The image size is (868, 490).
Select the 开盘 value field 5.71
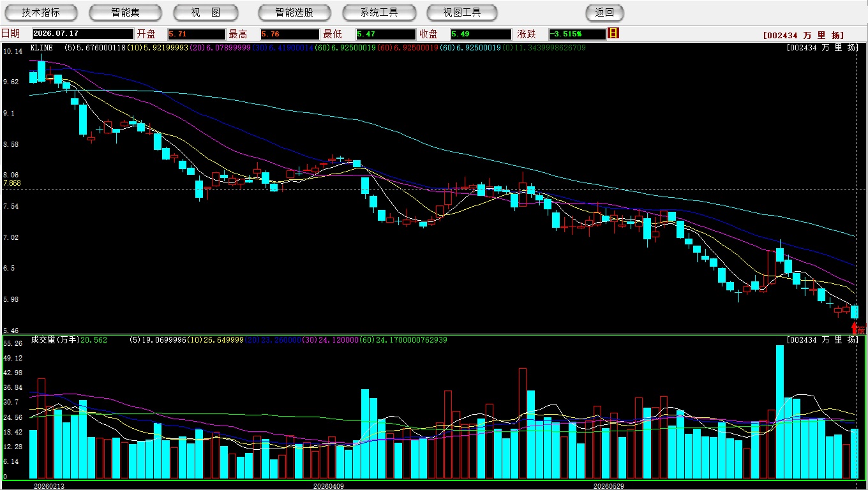coord(197,34)
